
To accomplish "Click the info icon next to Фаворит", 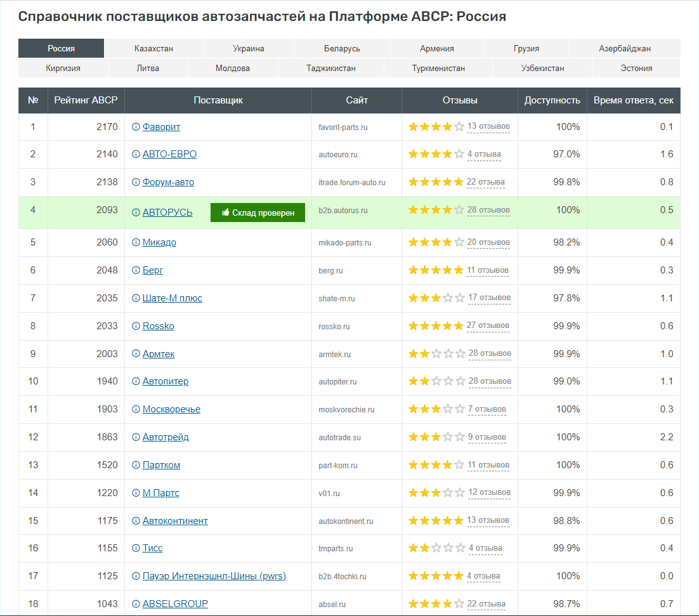I will pos(136,127).
